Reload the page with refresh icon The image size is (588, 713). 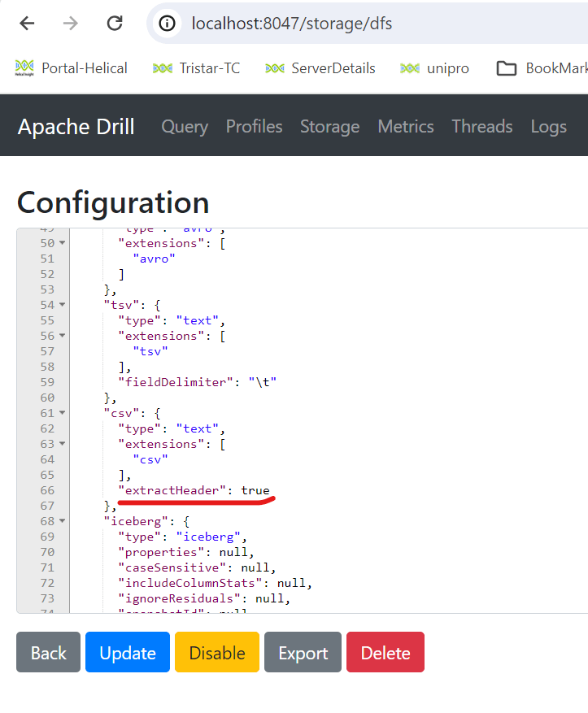point(115,24)
